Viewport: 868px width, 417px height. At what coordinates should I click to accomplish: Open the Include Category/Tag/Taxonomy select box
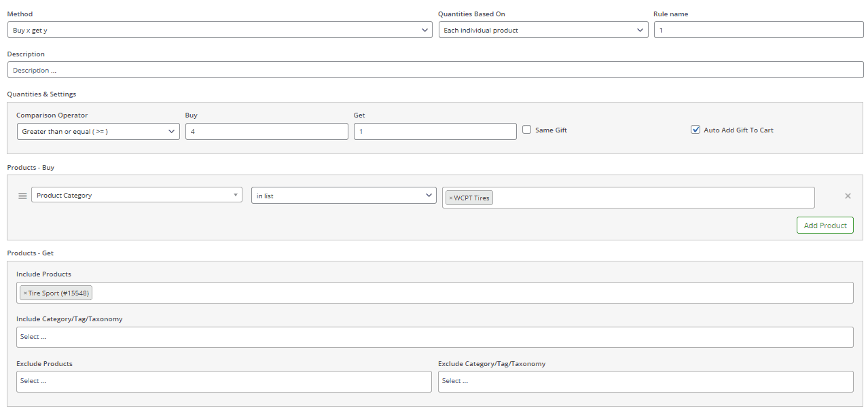click(435, 337)
